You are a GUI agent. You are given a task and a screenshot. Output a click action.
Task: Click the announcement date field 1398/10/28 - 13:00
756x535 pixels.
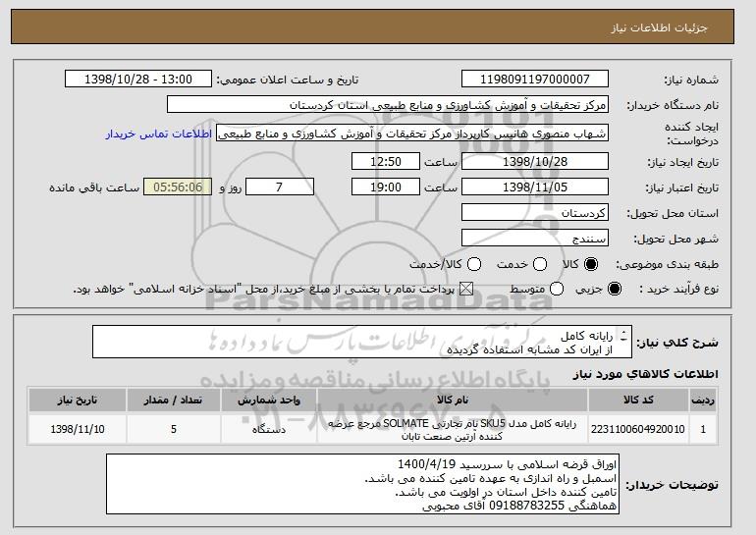point(138,80)
